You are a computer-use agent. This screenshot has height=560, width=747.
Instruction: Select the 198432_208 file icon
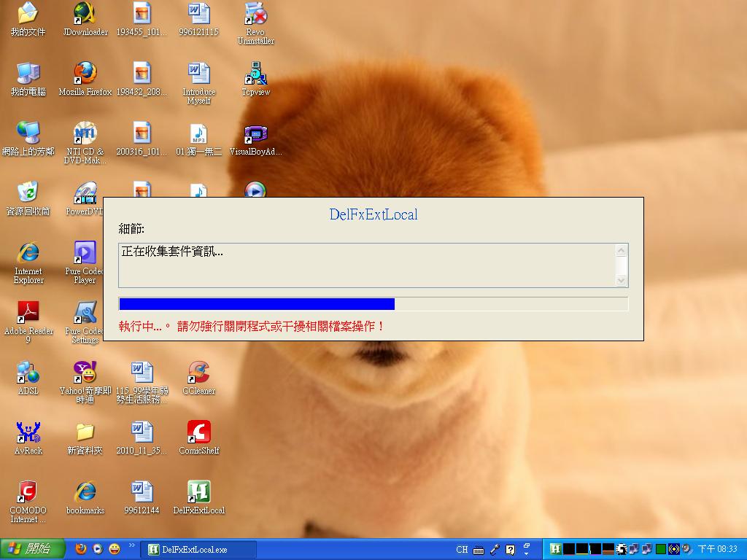tap(142, 79)
